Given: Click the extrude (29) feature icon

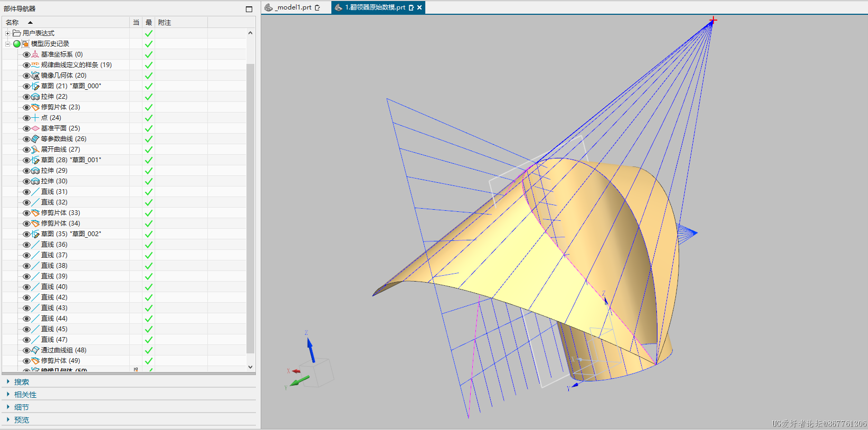Looking at the screenshot, I should point(35,171).
